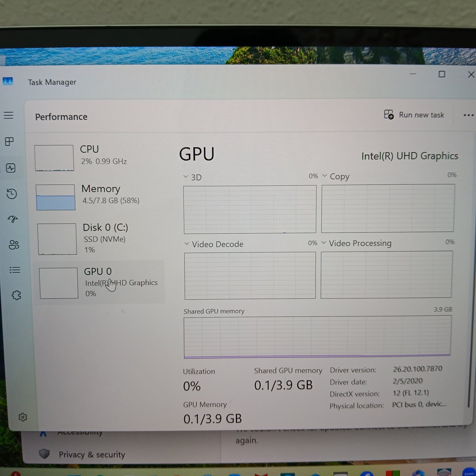
Task: Select the CPU usage thumbnail graph
Action: [x=54, y=158]
